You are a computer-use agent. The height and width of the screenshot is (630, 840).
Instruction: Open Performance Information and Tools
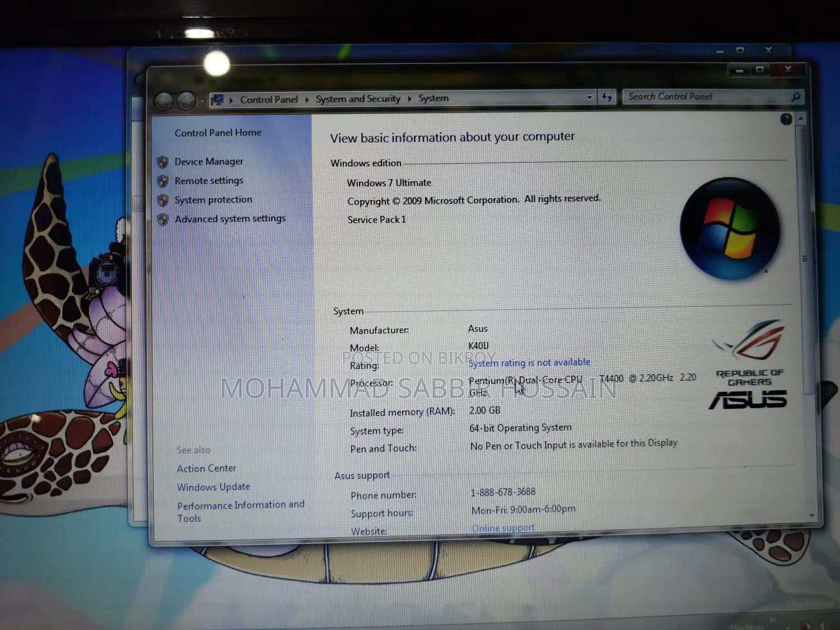click(241, 511)
